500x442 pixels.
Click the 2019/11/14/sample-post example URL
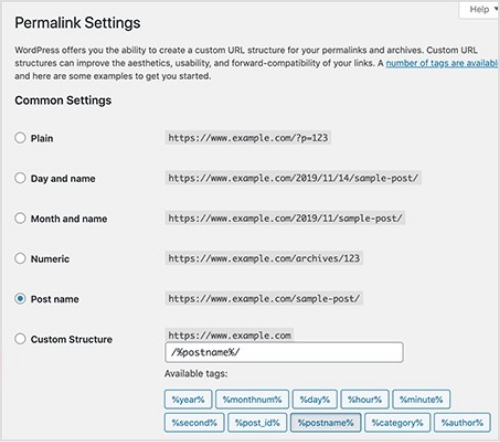click(x=293, y=178)
